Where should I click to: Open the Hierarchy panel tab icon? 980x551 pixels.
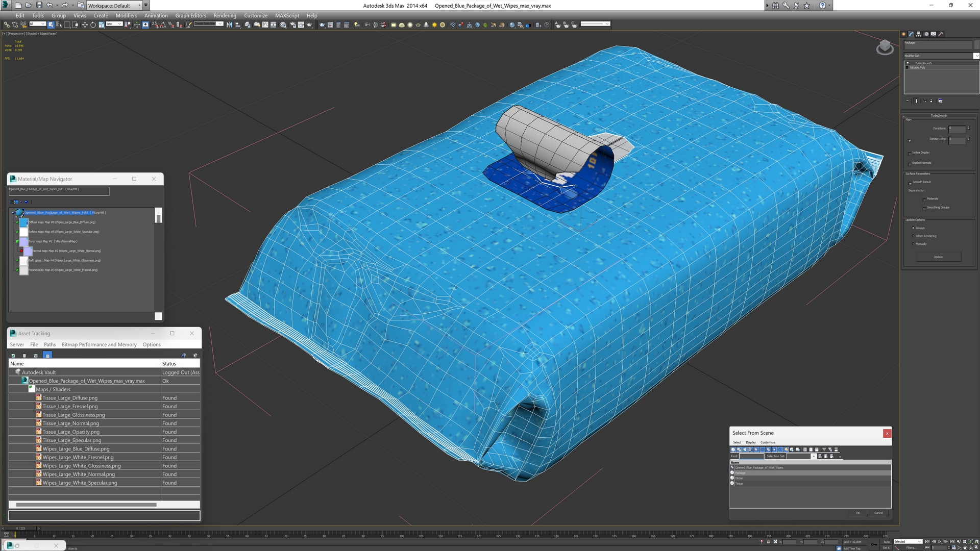(x=919, y=34)
